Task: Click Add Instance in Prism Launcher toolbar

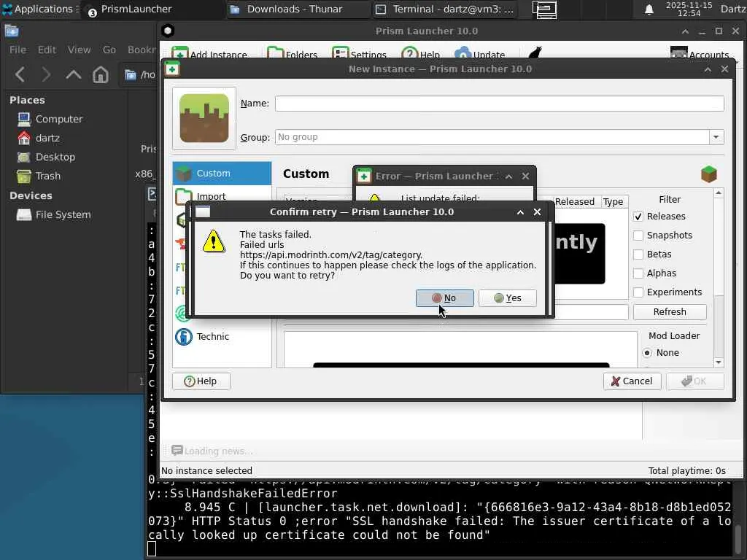Action: (x=209, y=54)
